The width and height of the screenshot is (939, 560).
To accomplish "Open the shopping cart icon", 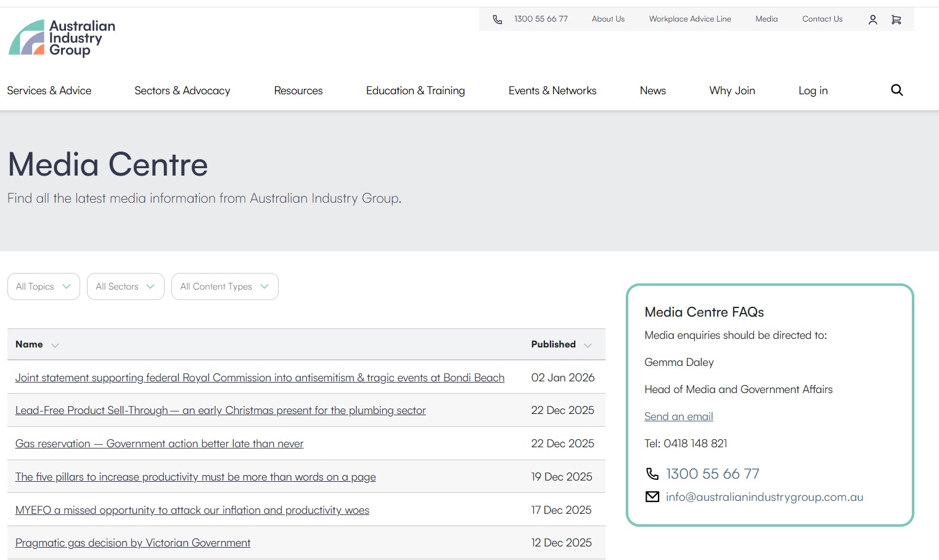I will 896,20.
